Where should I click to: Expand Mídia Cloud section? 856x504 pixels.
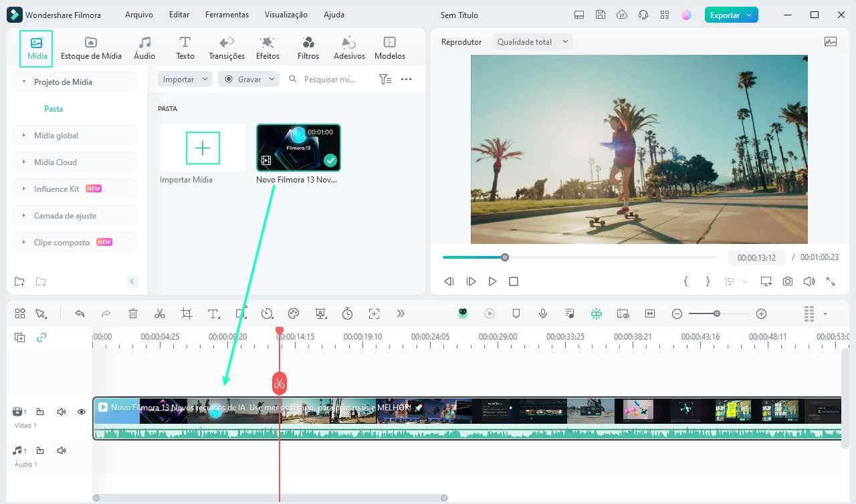pyautogui.click(x=75, y=162)
